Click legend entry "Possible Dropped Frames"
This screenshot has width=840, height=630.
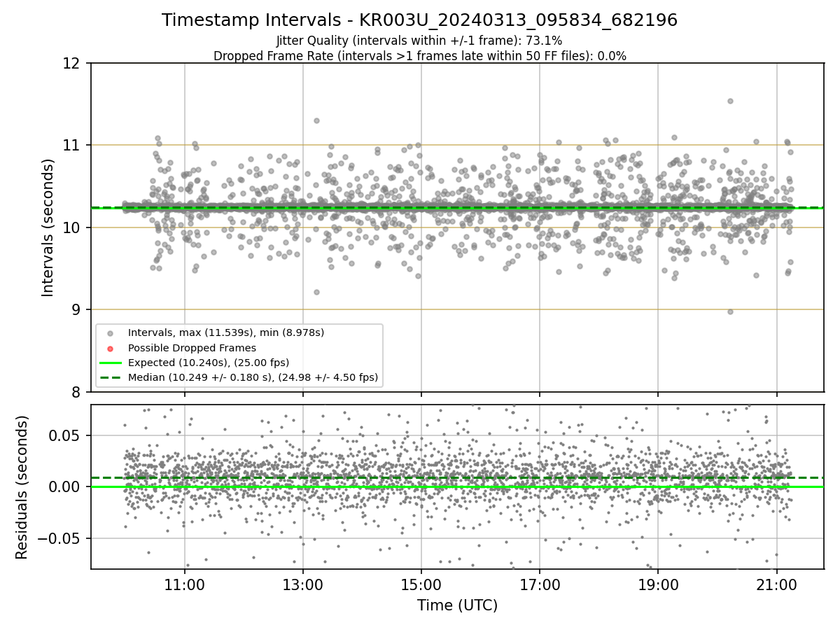point(192,348)
